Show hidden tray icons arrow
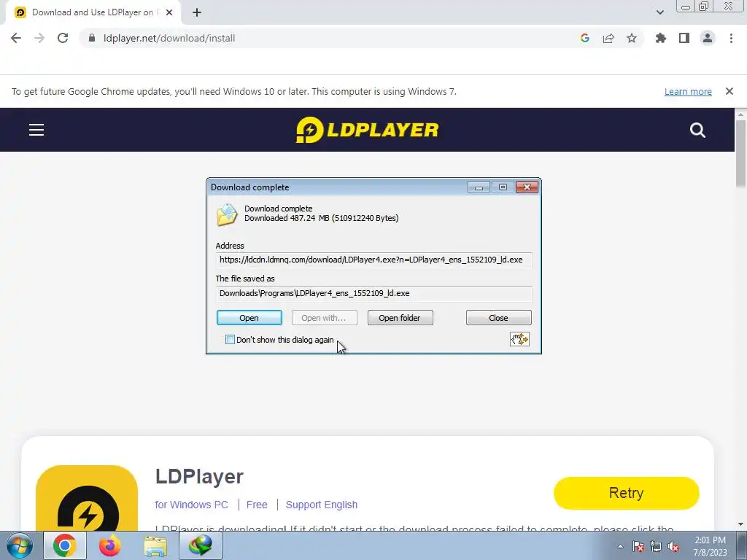The height and width of the screenshot is (560, 747). [620, 546]
